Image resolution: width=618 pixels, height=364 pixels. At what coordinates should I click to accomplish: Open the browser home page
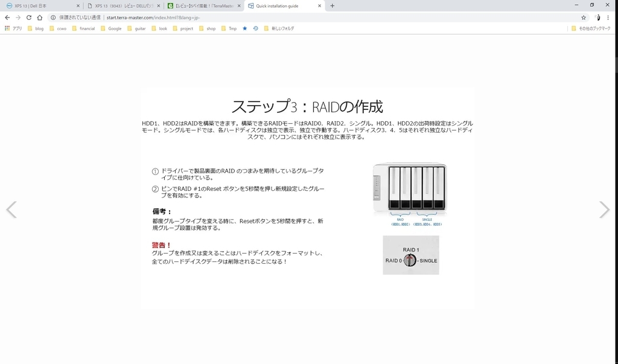point(40,18)
